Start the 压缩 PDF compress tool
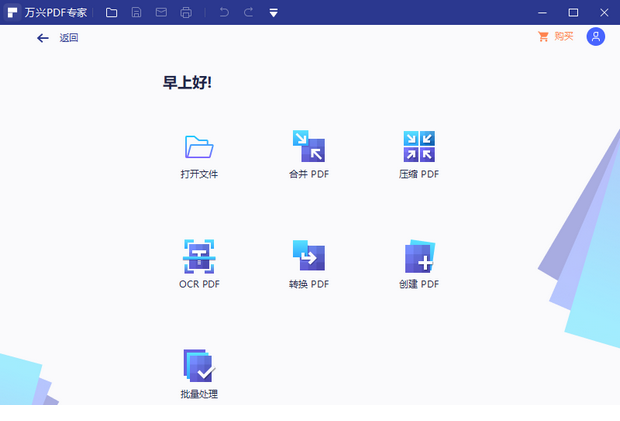Viewport: 620px width, 421px height. point(419,146)
